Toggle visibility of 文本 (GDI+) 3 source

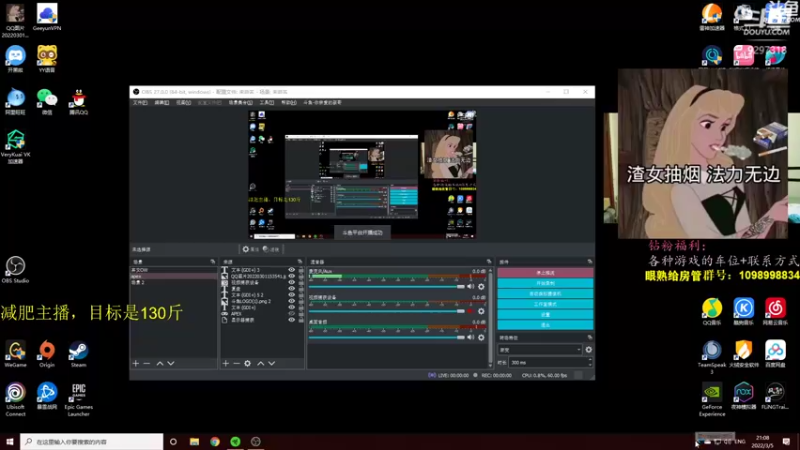291,270
